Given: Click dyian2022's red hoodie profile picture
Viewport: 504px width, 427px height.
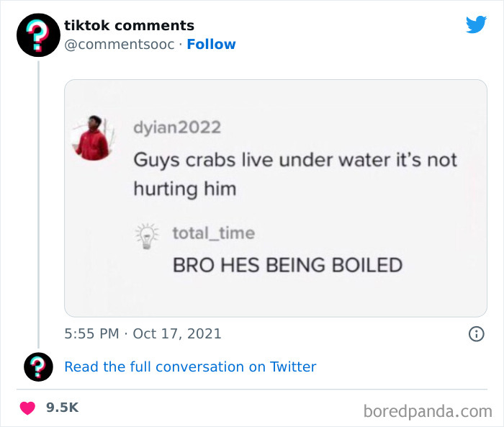Looking at the screenshot, I should tap(91, 137).
